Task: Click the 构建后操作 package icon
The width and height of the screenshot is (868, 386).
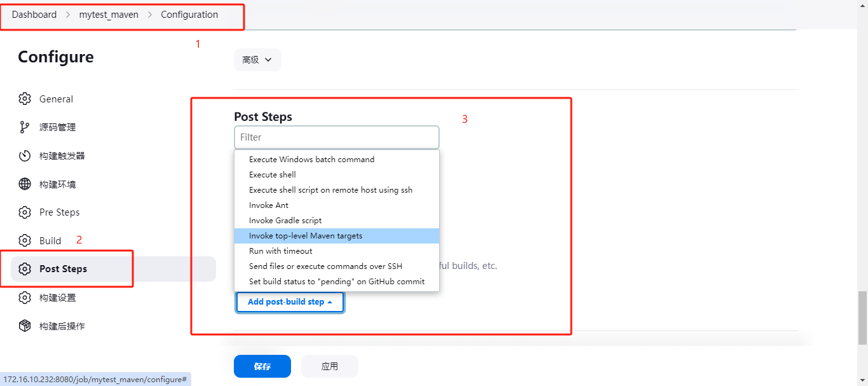Action: pos(25,326)
